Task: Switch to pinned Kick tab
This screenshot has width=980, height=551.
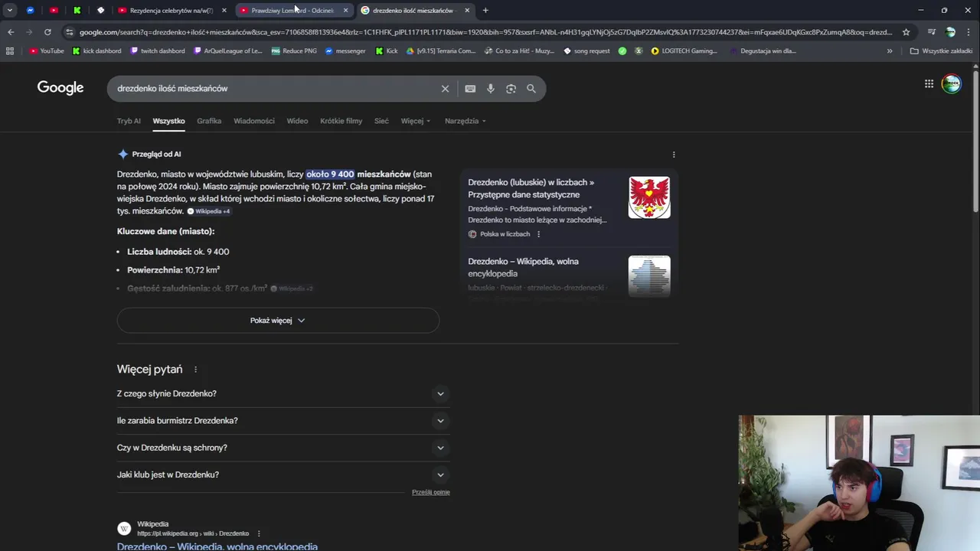Action: point(77,10)
